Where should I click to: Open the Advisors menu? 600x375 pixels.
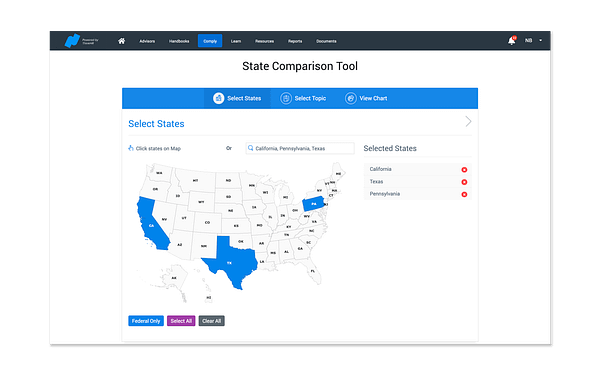(x=147, y=41)
